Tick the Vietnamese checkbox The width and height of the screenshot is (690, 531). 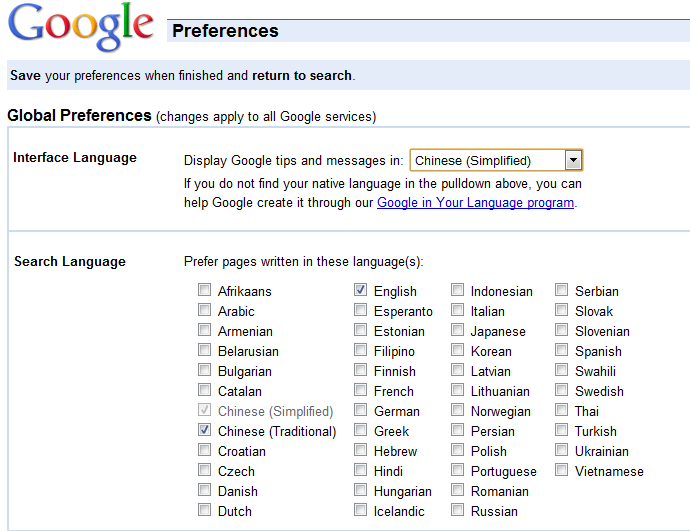[x=562, y=469]
